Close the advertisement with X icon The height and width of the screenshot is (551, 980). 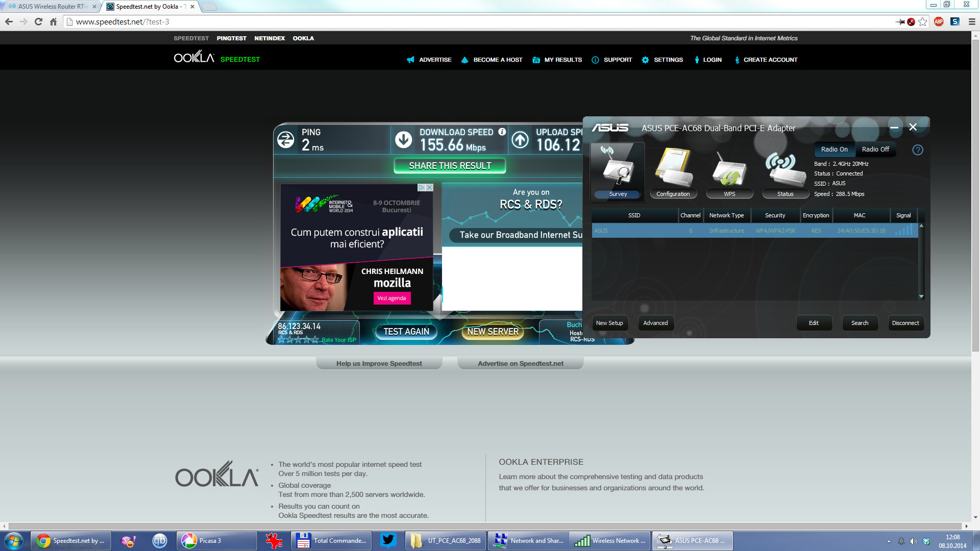(x=430, y=187)
